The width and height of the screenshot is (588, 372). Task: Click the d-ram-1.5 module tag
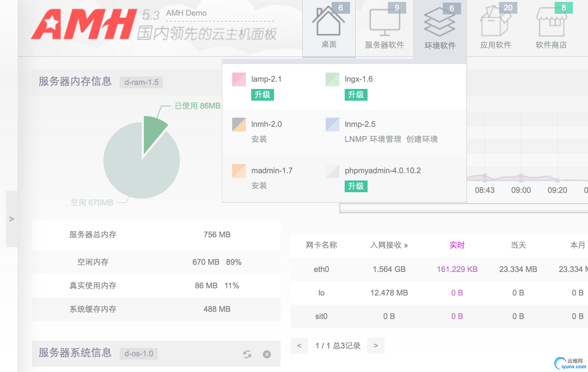click(x=141, y=82)
